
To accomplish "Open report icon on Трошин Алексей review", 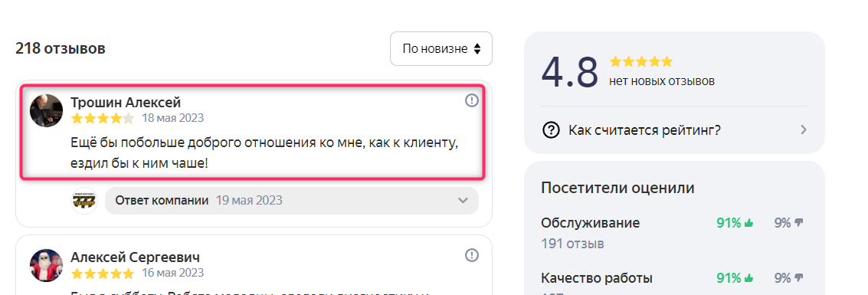I will click(x=472, y=100).
